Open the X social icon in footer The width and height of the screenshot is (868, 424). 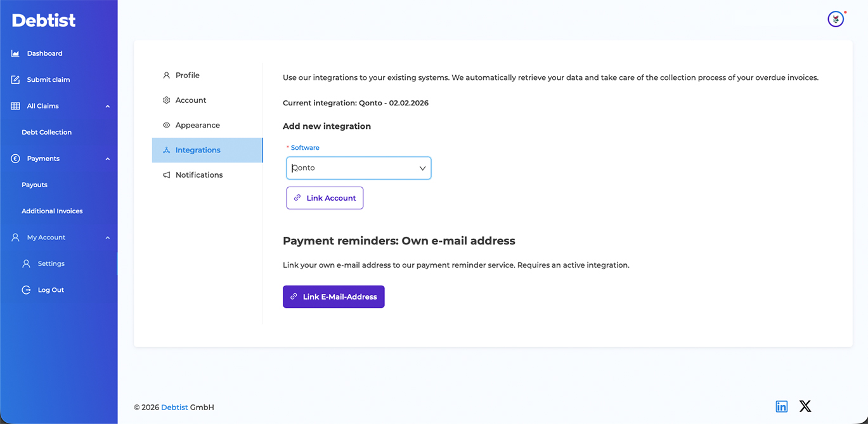pos(805,406)
